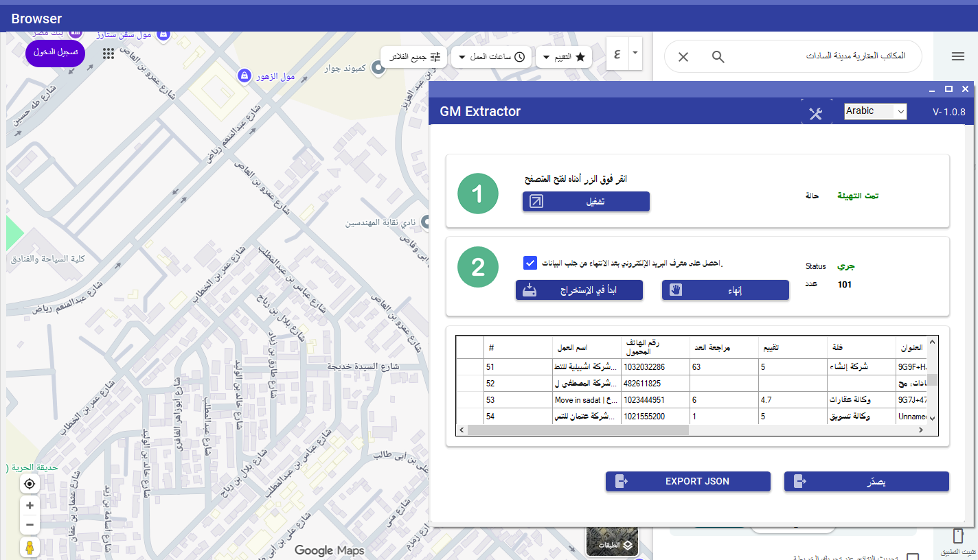Image resolution: width=978 pixels, height=560 pixels.
Task: Click the my-location target icon on map
Action: click(x=30, y=485)
